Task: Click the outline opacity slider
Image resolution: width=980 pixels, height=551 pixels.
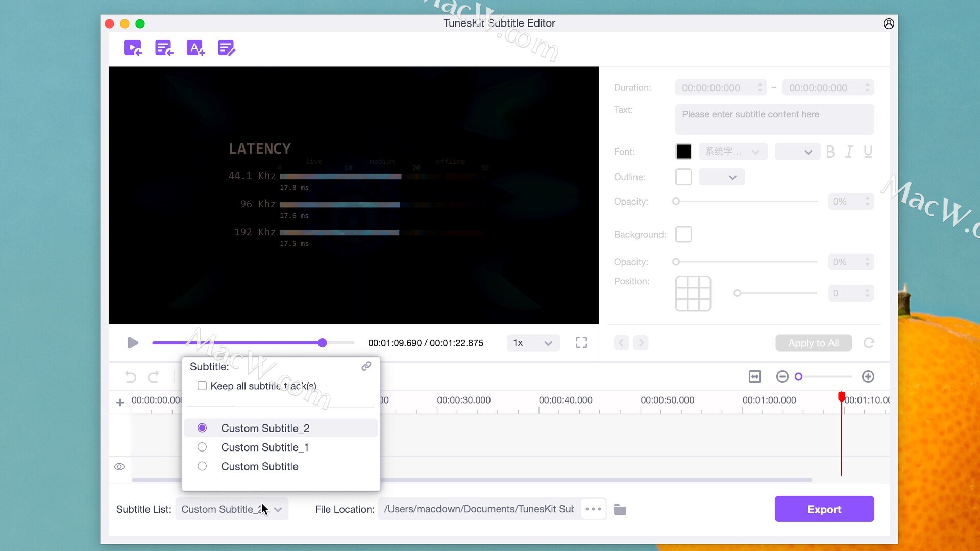Action: pos(745,202)
